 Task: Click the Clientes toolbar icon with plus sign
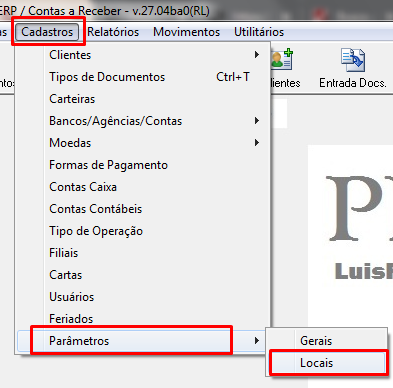point(282,59)
